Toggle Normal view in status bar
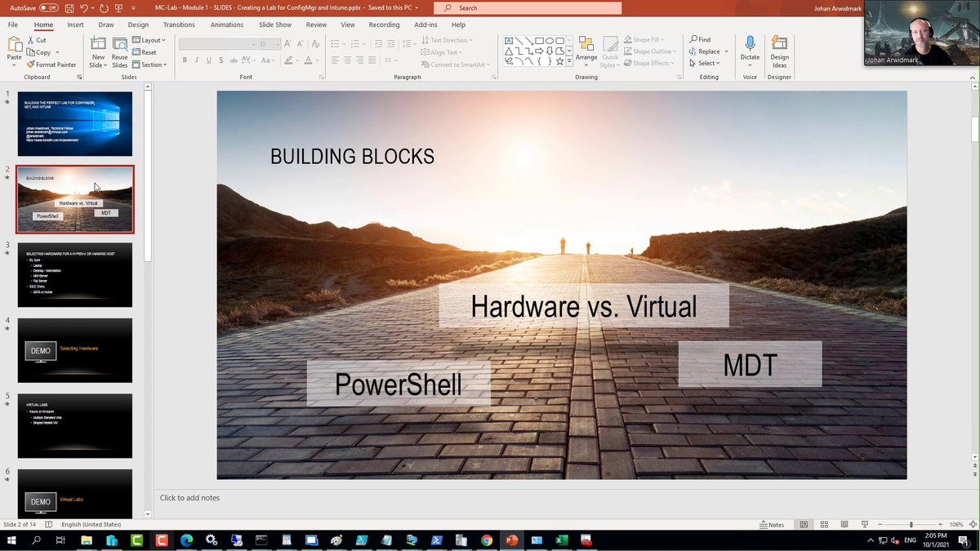 click(x=804, y=524)
